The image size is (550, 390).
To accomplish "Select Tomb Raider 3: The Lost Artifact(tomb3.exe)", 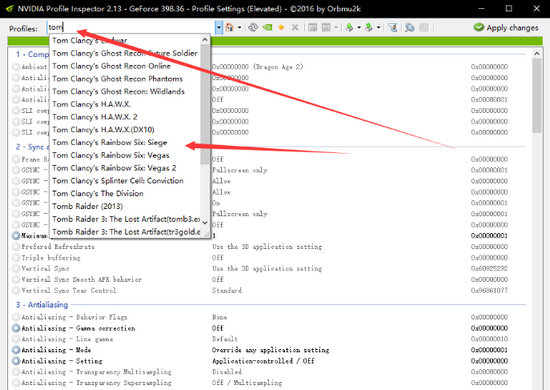I will pos(126,219).
